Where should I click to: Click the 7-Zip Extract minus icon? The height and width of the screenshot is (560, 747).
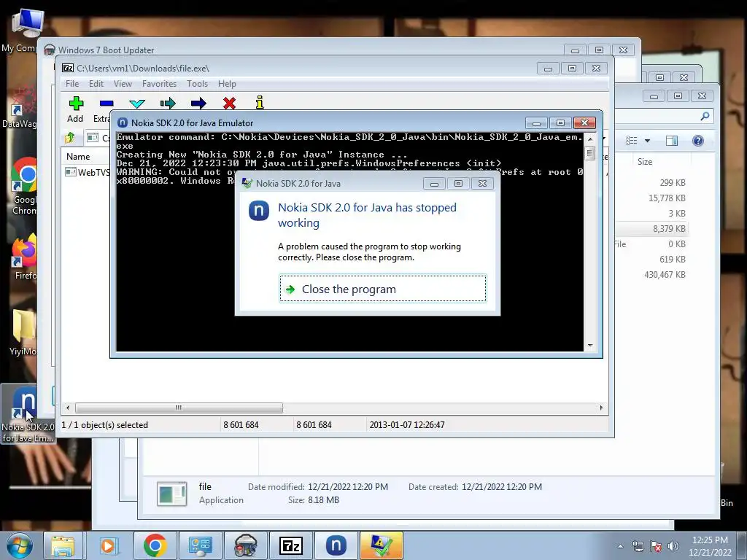click(107, 104)
